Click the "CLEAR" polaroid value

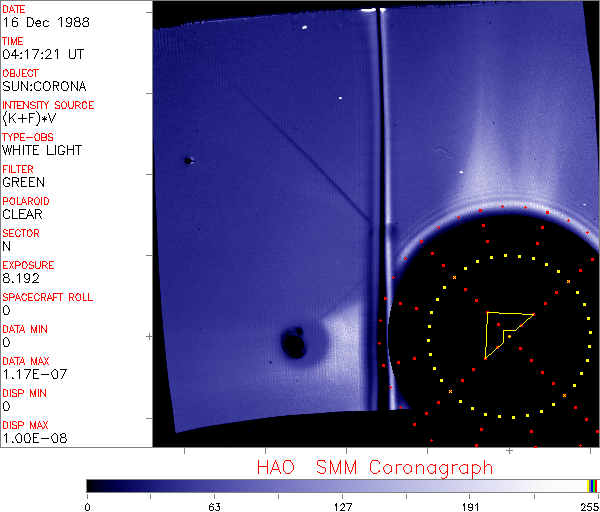point(22,214)
